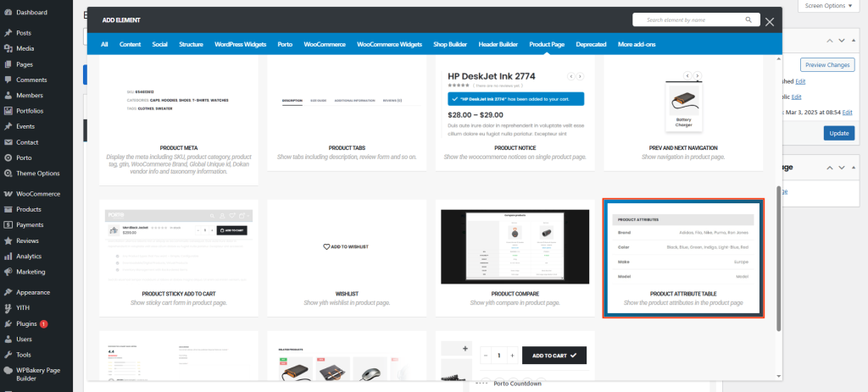Select the WooCommerce Widgets tab
This screenshot has height=392, width=868.
(389, 44)
